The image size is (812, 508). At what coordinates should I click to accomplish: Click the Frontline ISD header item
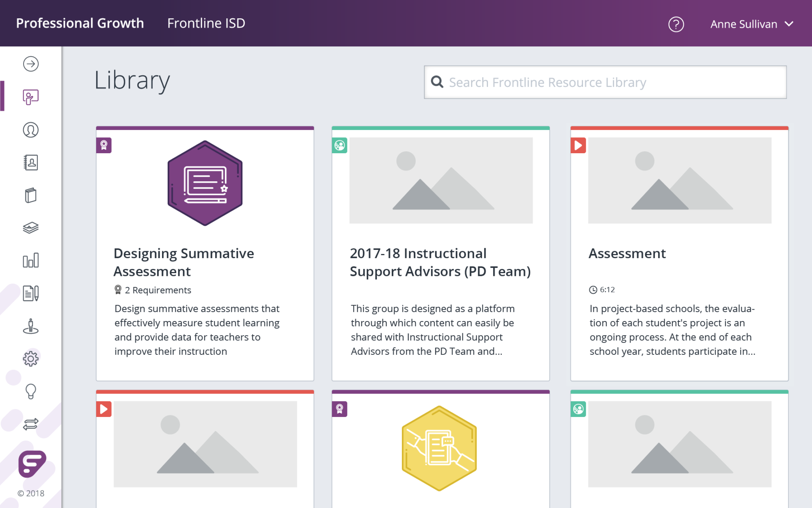[206, 23]
